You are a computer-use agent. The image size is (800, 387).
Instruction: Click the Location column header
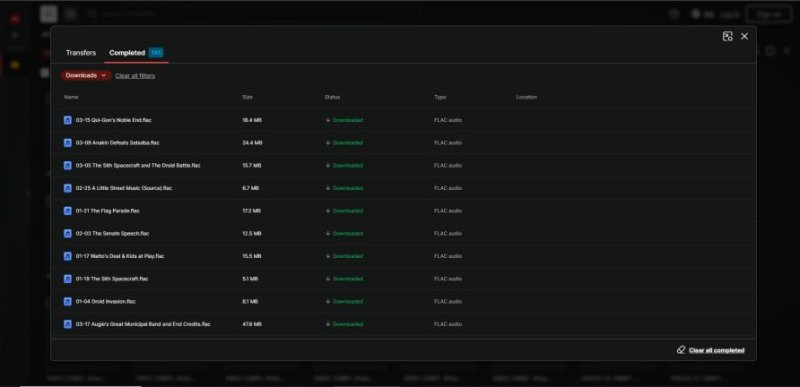[527, 97]
